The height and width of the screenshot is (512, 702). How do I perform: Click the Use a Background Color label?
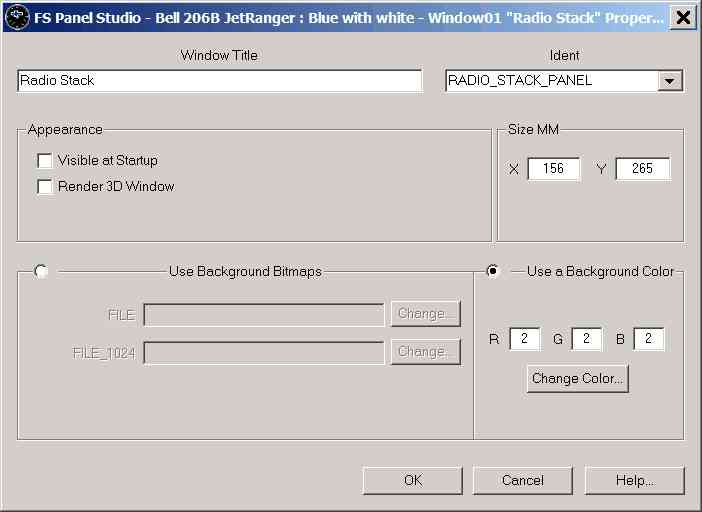(600, 272)
